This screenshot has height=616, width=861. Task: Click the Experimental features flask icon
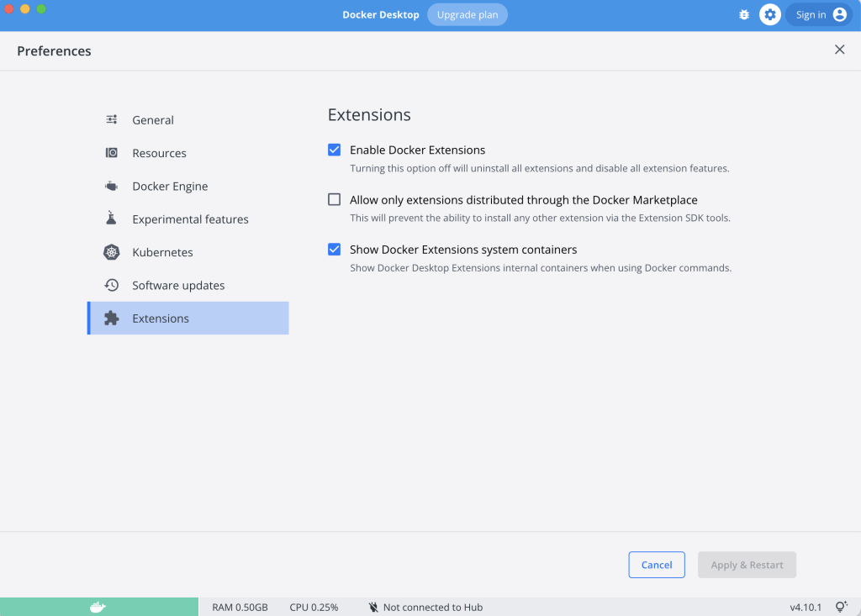click(x=112, y=218)
